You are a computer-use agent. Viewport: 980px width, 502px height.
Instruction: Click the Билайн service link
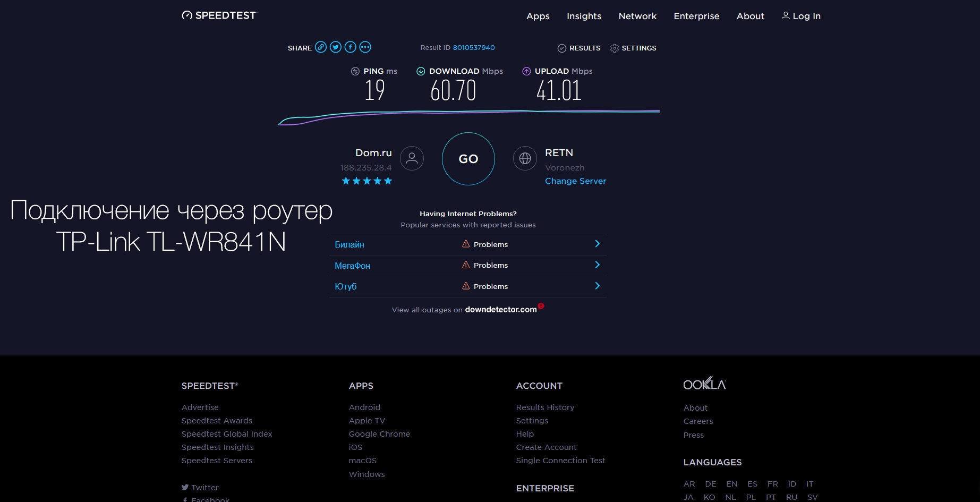pyautogui.click(x=350, y=244)
